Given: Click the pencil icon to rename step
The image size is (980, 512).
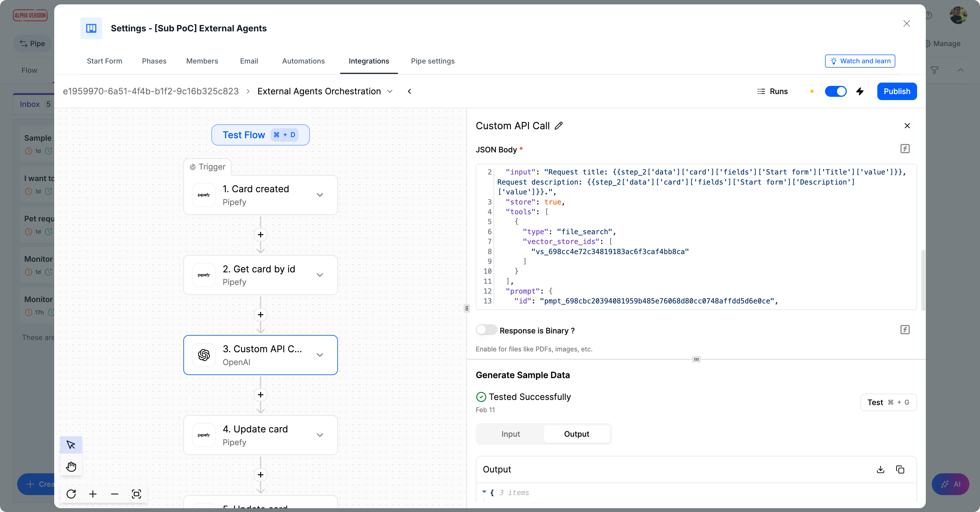Looking at the screenshot, I should (558, 126).
